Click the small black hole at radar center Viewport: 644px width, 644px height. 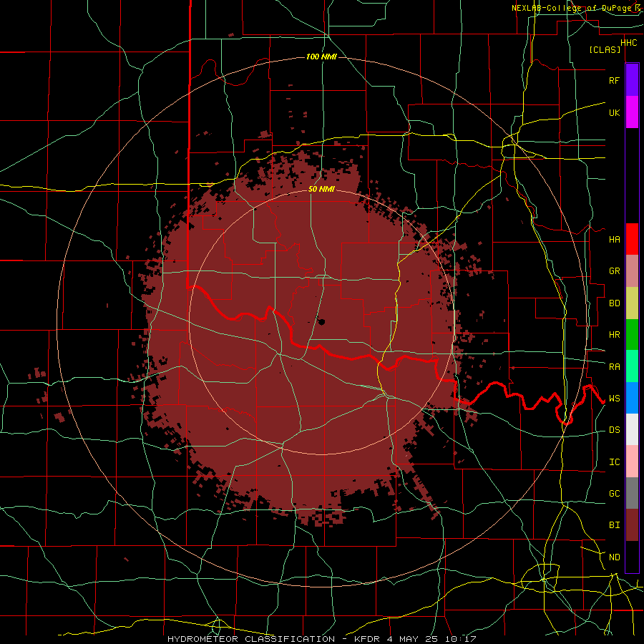321,321
